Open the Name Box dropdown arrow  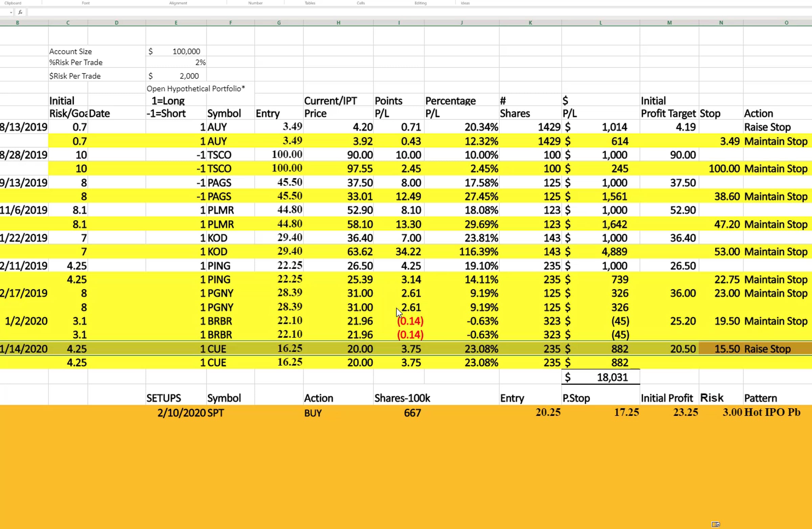11,13
